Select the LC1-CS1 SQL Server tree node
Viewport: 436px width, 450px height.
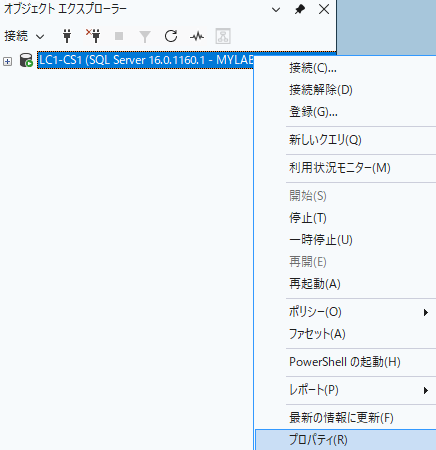click(146, 60)
